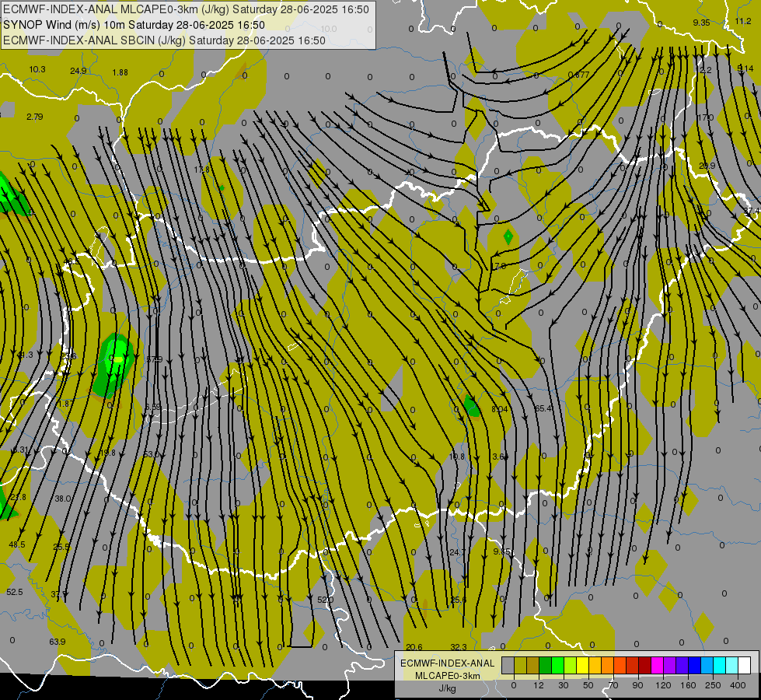Click the map value '48.5'

pos(17,544)
